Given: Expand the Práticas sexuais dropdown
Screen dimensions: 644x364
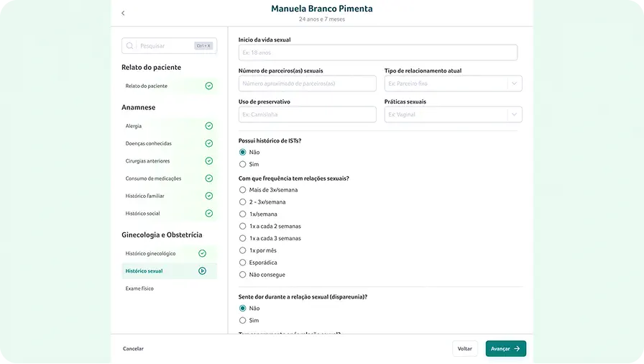Looking at the screenshot, I should click(x=453, y=114).
